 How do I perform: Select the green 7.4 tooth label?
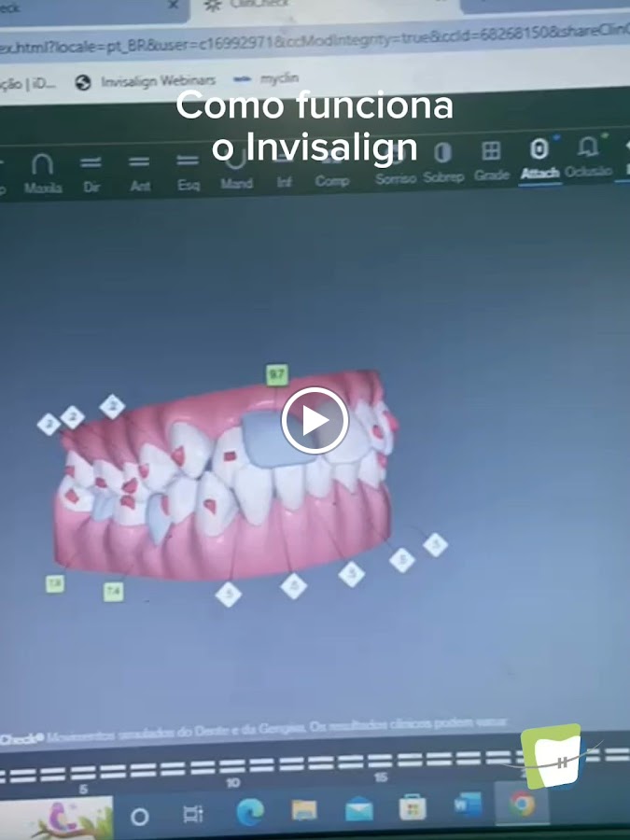coord(113,592)
